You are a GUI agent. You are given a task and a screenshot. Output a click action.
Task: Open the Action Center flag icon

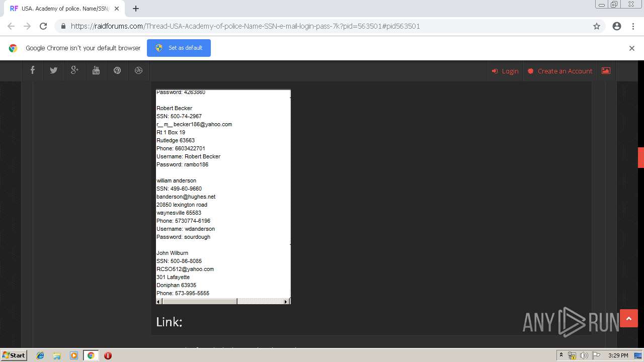click(x=596, y=355)
